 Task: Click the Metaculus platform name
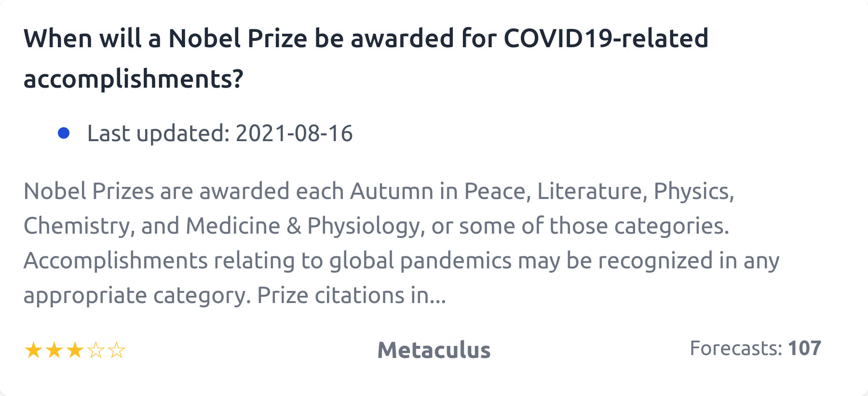coord(434,350)
